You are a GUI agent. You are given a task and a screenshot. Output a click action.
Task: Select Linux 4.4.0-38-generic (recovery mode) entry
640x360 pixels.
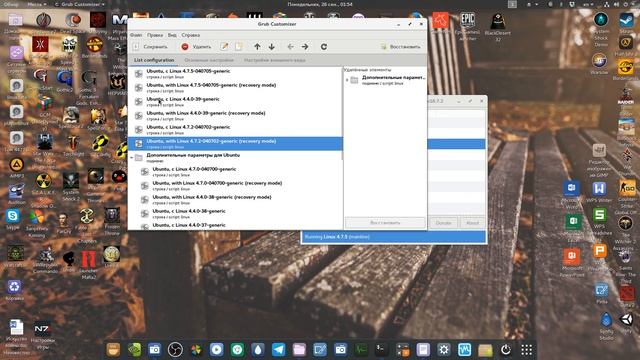coord(235,199)
